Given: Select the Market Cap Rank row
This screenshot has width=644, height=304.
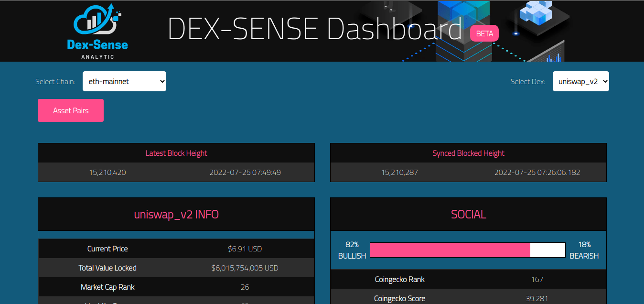Looking at the screenshot, I should click(176, 287).
